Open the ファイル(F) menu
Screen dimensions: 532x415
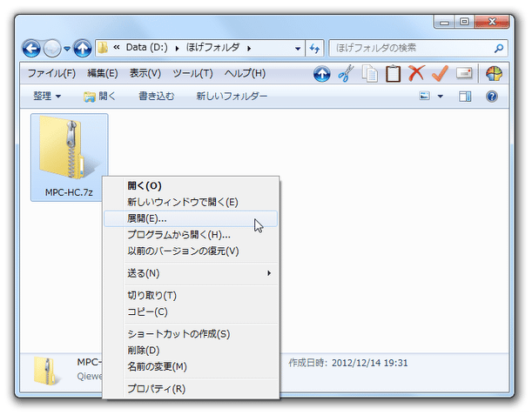pyautogui.click(x=51, y=73)
